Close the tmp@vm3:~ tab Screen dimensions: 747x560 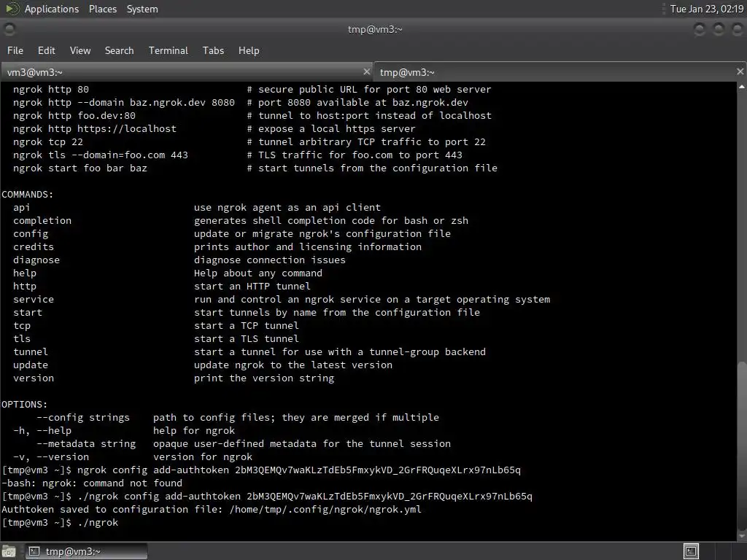740,71
